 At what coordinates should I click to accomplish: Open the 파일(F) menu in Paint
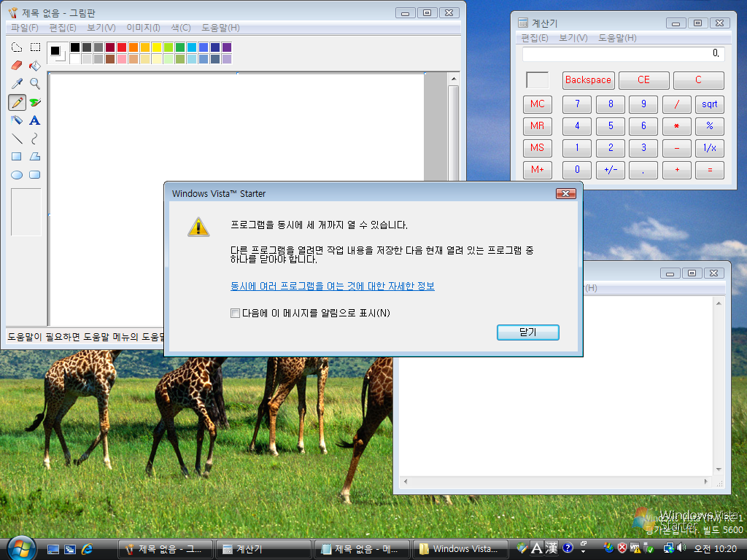(x=25, y=28)
